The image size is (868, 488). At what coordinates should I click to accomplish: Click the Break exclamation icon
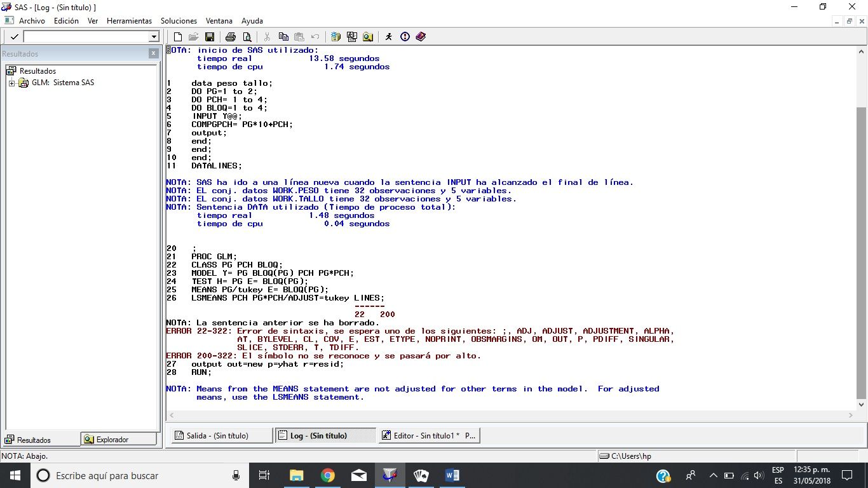click(x=405, y=37)
